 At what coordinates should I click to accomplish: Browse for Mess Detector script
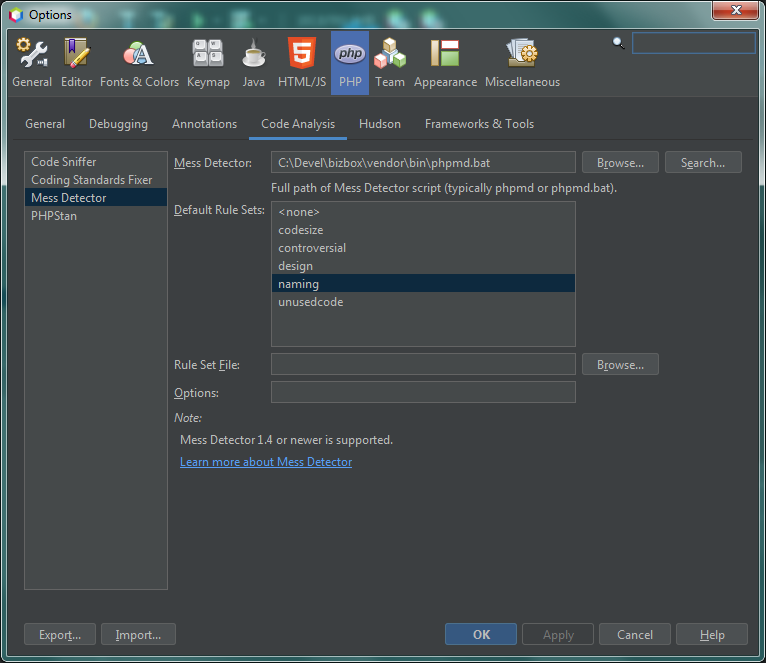tap(620, 163)
